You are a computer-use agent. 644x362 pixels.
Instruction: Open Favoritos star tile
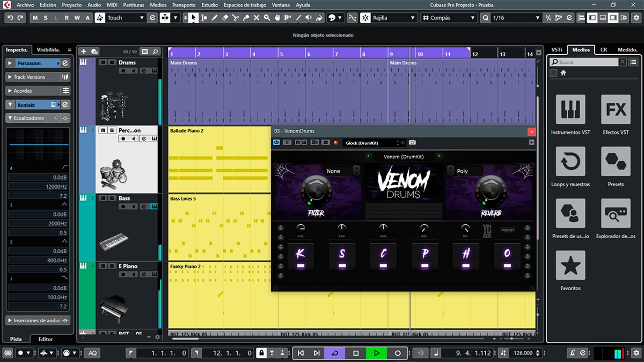[570, 265]
